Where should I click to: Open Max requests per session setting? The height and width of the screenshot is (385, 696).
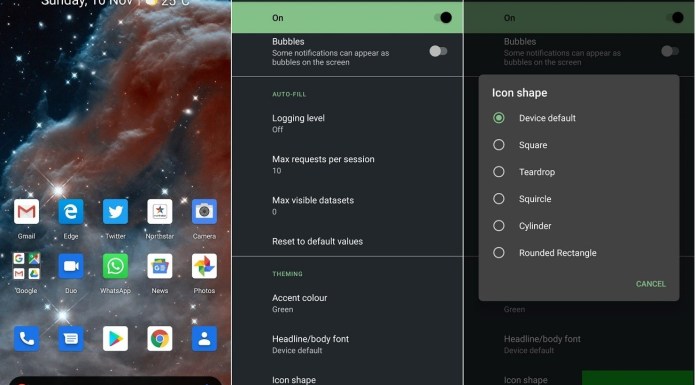pos(347,164)
